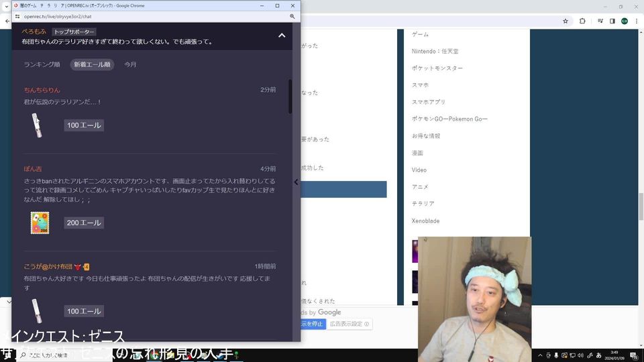Open the notification center icon
This screenshot has height=362, width=644.
pyautogui.click(x=634, y=355)
